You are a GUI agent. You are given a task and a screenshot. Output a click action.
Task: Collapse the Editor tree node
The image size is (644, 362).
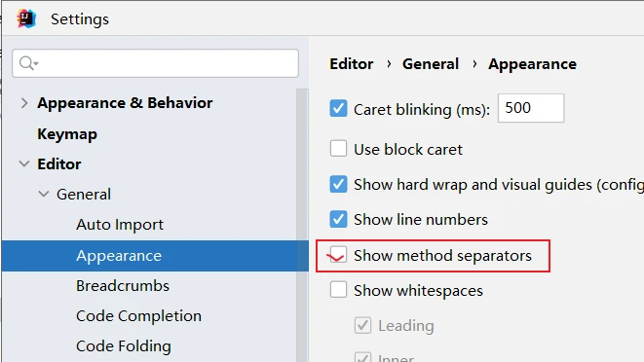click(24, 164)
